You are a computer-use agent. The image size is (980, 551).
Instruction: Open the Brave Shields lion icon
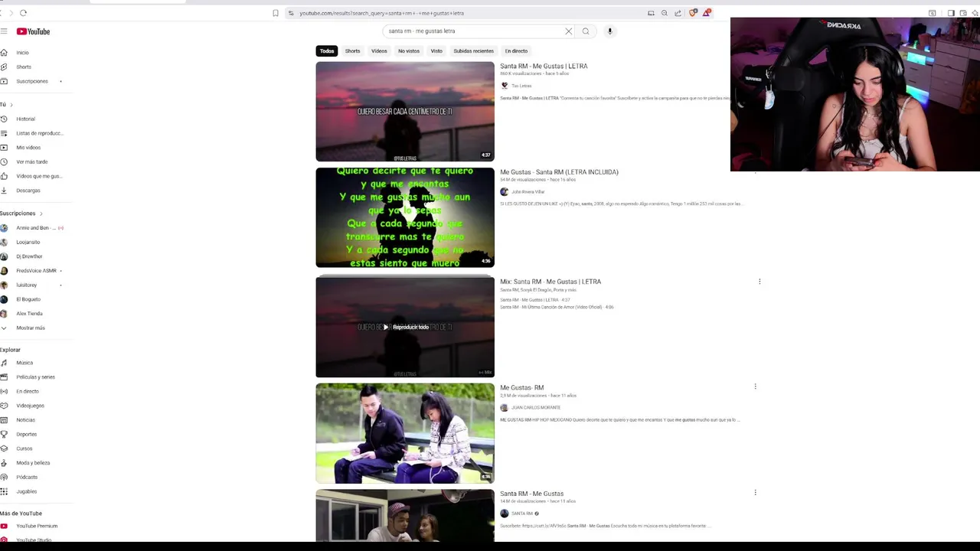(x=693, y=13)
